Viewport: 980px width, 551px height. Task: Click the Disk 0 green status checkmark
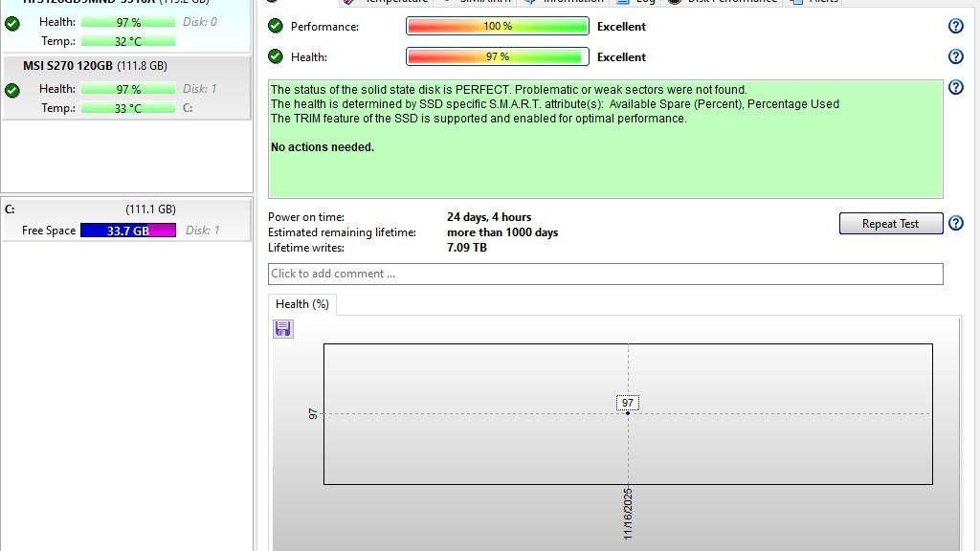tap(12, 24)
